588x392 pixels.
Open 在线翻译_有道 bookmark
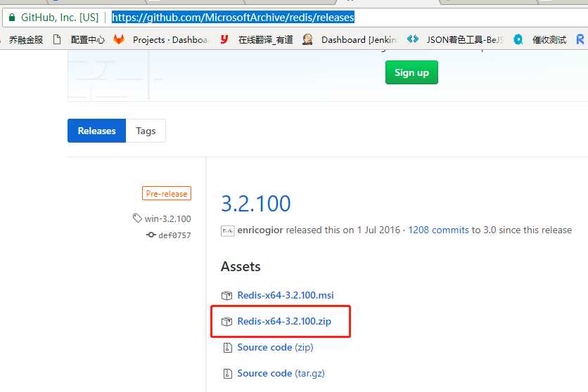[x=265, y=39]
